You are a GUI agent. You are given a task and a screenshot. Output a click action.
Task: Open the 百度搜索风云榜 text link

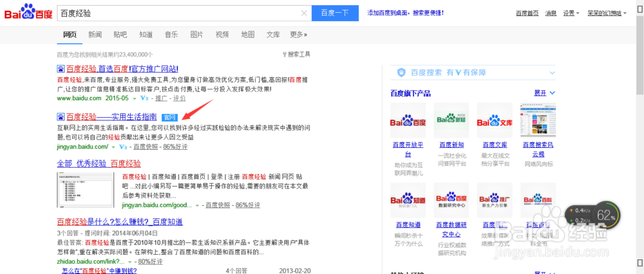click(x=538, y=149)
